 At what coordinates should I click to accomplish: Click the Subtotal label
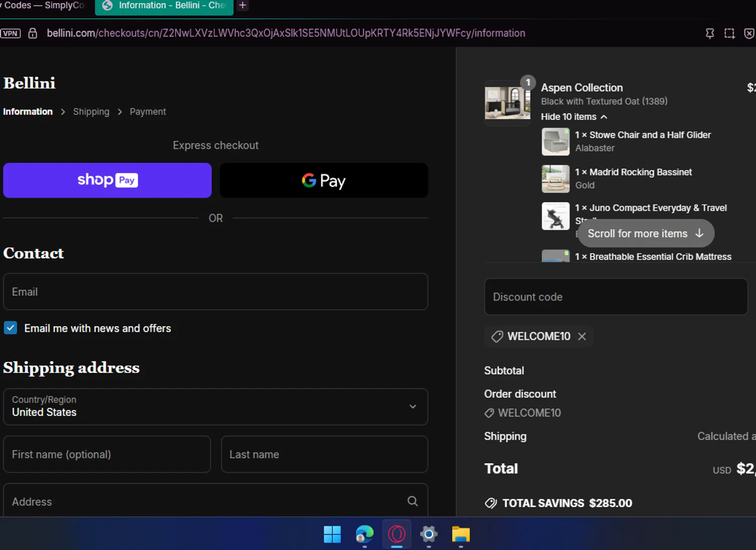(x=504, y=371)
